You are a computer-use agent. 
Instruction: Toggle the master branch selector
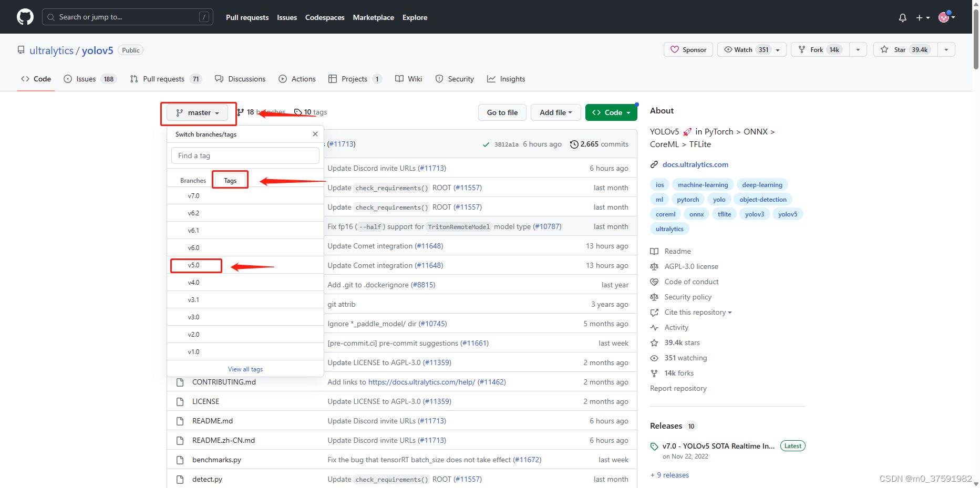click(197, 112)
